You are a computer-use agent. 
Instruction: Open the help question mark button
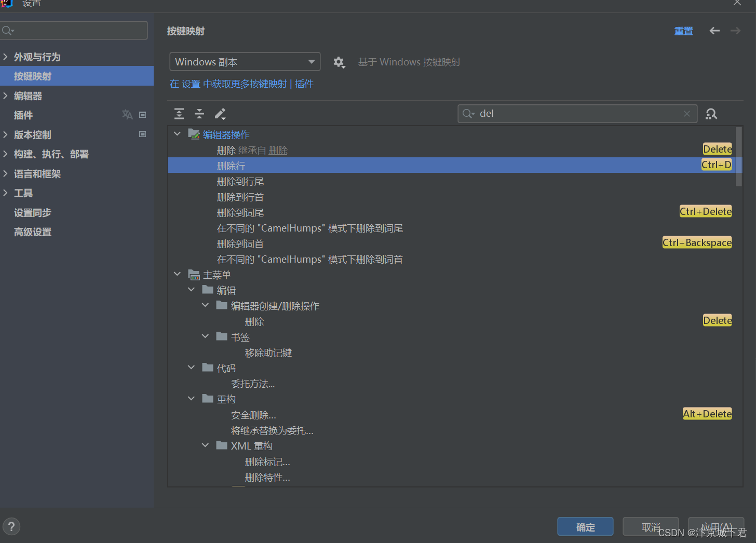coord(11,526)
